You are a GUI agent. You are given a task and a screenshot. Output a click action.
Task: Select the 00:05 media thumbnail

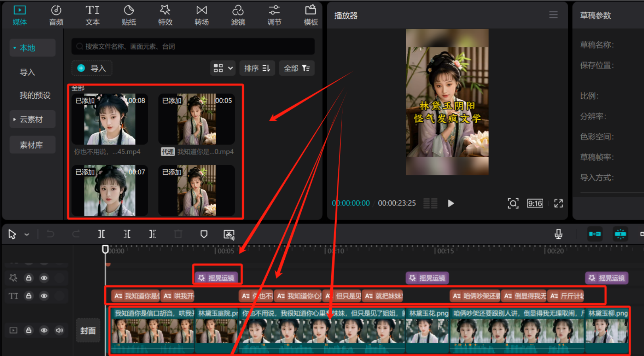pyautogui.click(x=197, y=119)
